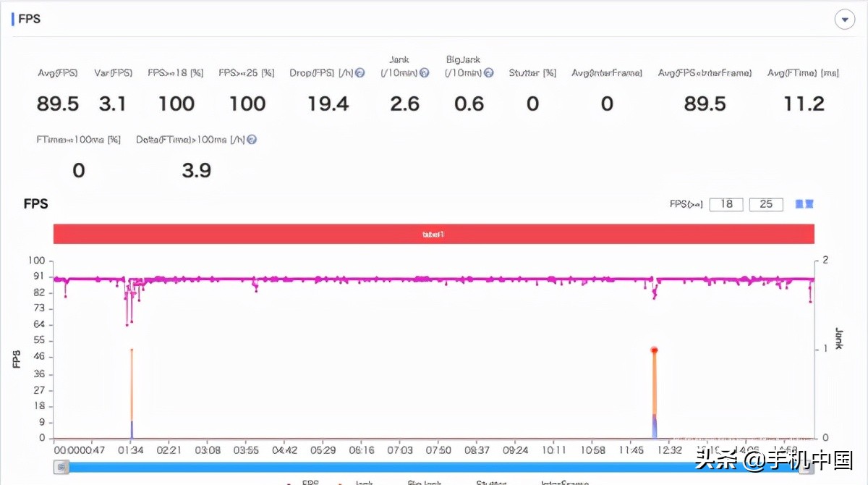
Task: Click the Drop(FPS) value 19.4
Action: [x=328, y=104]
